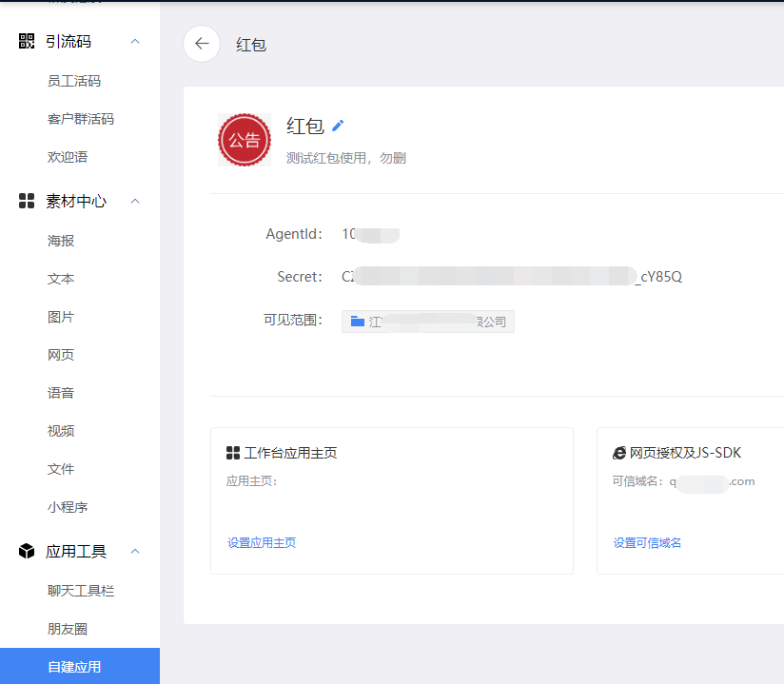Click the 引流码 QR code icon
The image size is (784, 684).
(x=27, y=41)
